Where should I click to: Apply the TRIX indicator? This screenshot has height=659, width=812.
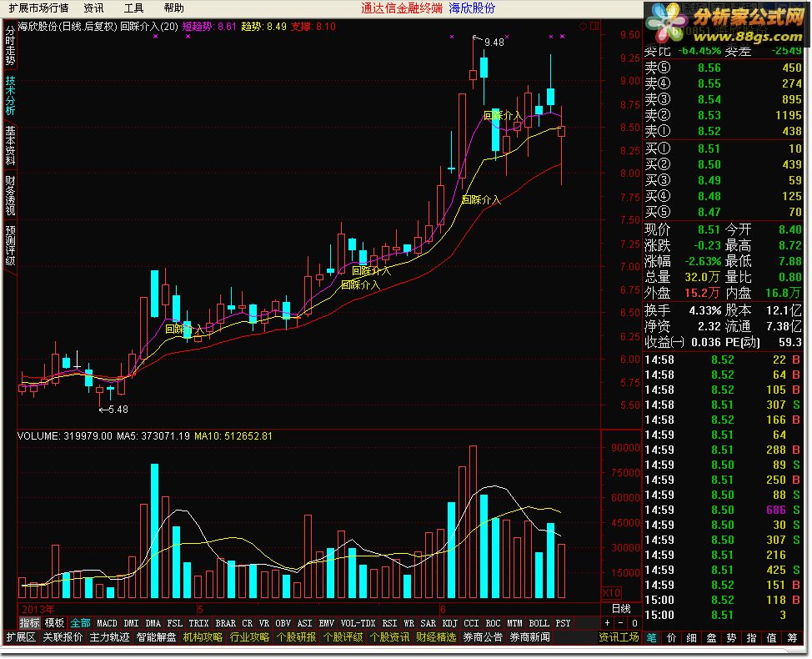[198, 623]
